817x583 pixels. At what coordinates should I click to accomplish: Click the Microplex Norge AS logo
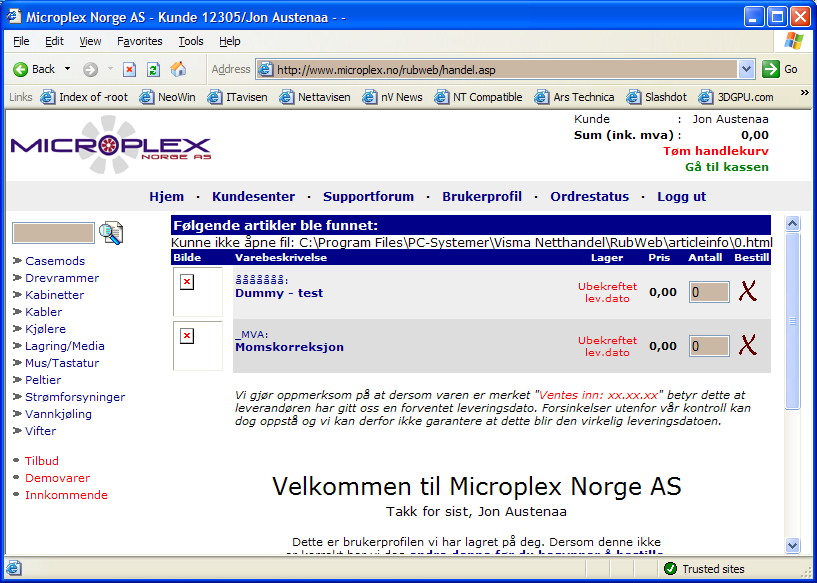point(110,145)
